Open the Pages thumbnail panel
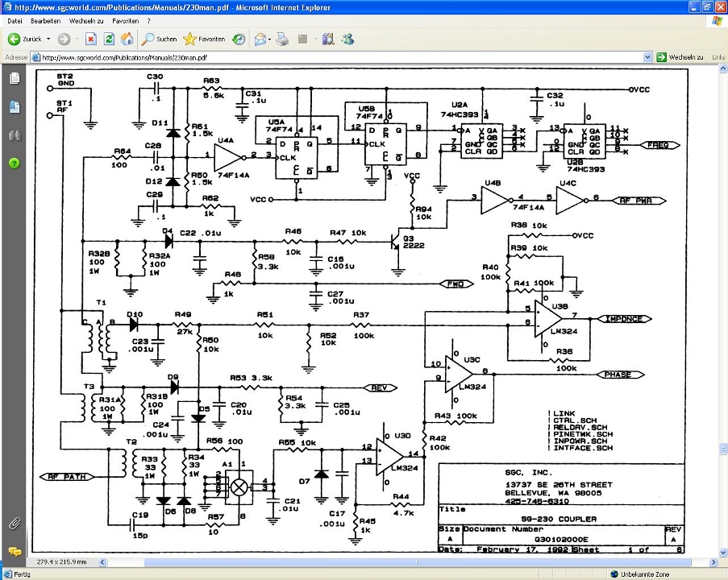 (15, 78)
